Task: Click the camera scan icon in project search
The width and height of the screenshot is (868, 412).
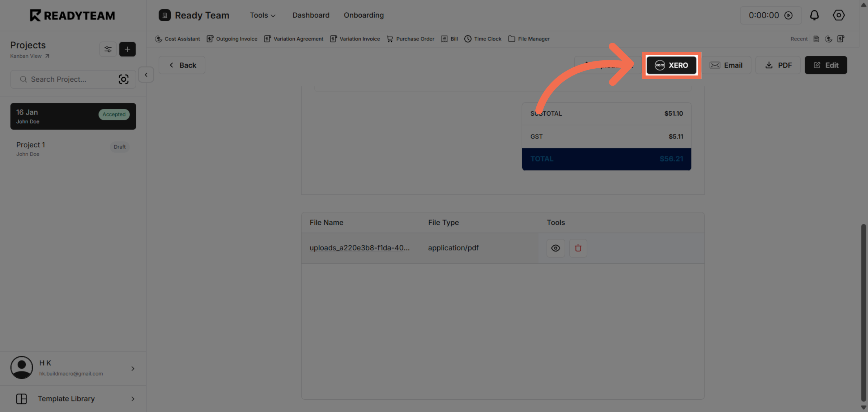Action: click(124, 79)
